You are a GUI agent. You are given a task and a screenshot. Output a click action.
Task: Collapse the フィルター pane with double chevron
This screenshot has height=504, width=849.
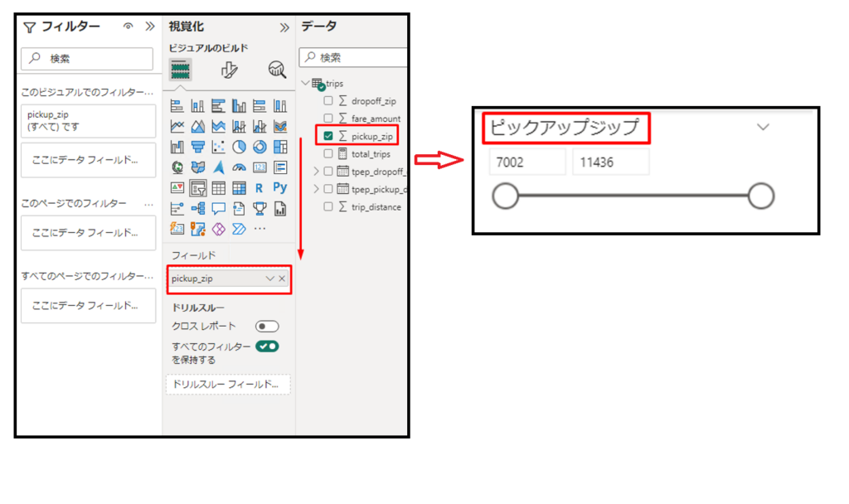(150, 26)
